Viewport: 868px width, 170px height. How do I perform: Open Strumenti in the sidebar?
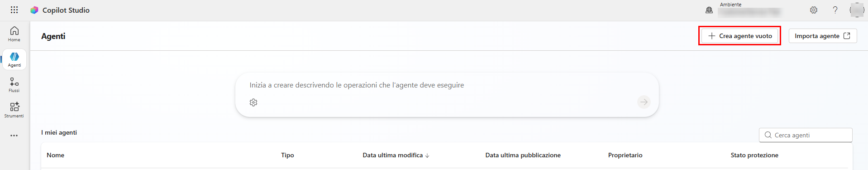(14, 110)
